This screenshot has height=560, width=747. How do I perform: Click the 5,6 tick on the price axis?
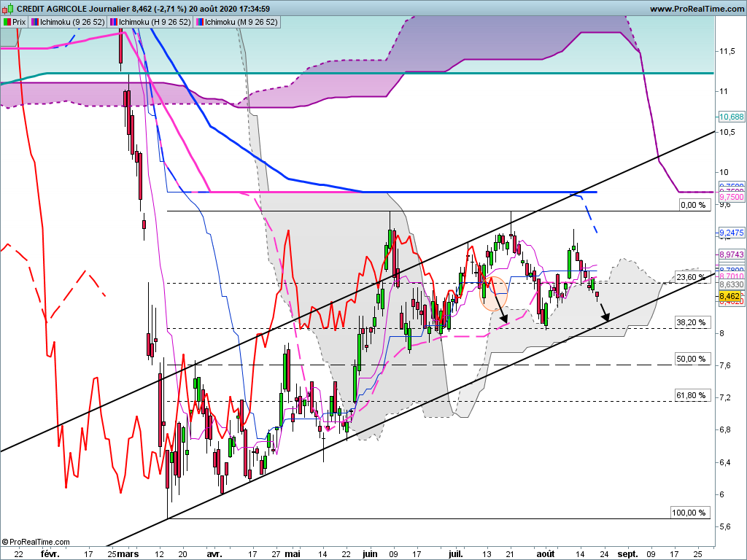[x=724, y=526]
